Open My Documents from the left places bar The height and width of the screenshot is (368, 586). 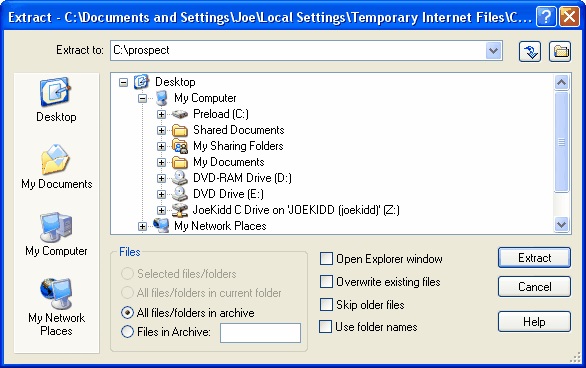tap(56, 167)
